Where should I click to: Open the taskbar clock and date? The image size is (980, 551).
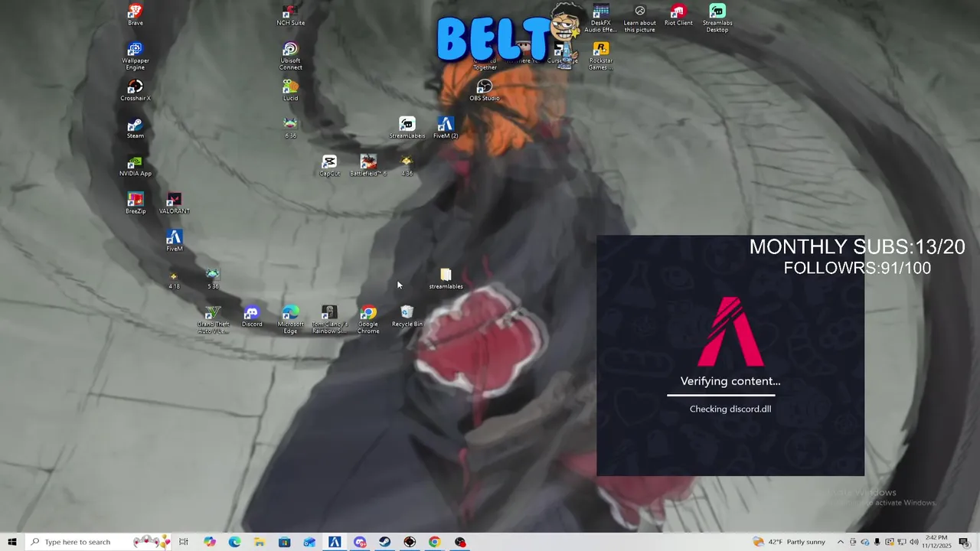(x=936, y=542)
